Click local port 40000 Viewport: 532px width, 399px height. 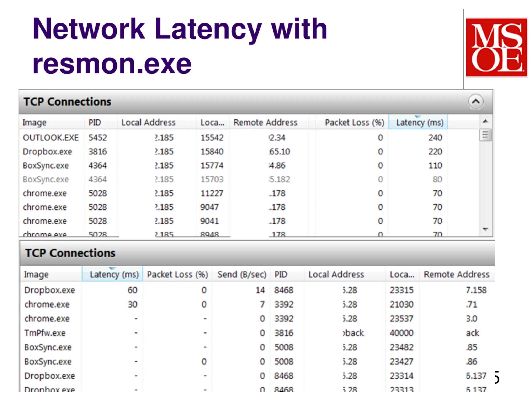click(401, 333)
